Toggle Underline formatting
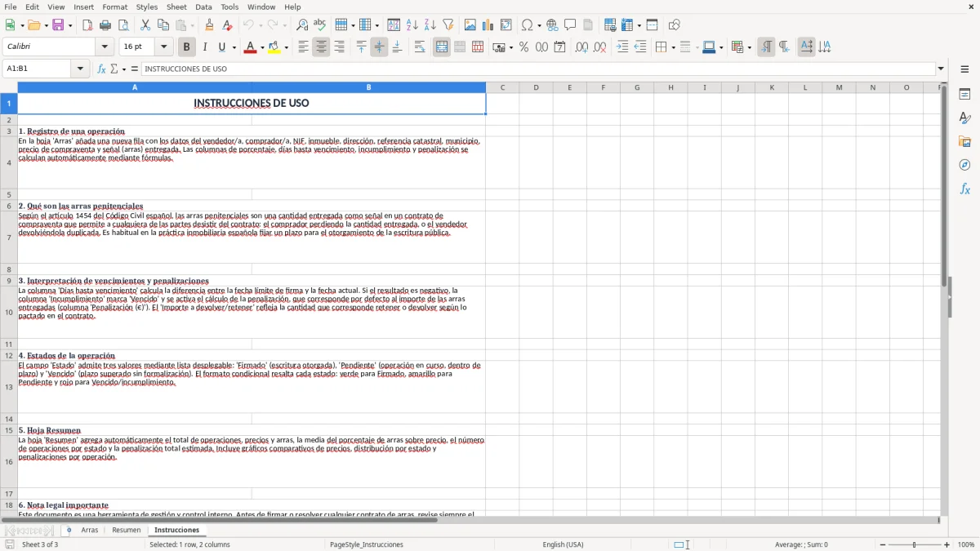Screen dimensions: 980x551 click(x=221, y=47)
